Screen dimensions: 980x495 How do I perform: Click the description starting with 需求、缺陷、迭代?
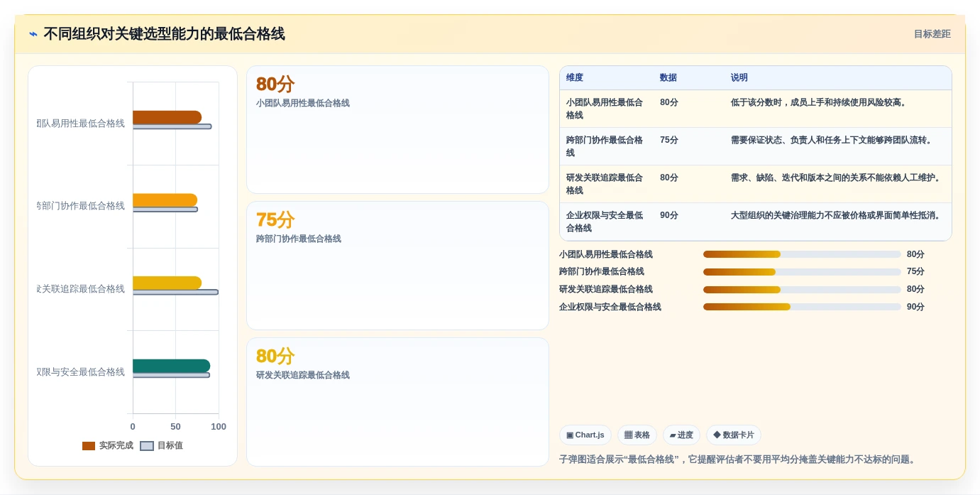837,178
